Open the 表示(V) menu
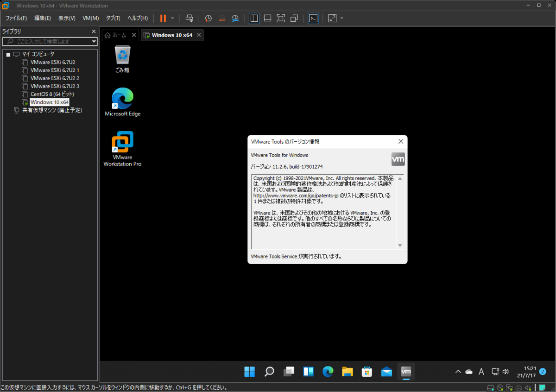556x392 pixels. coord(67,18)
